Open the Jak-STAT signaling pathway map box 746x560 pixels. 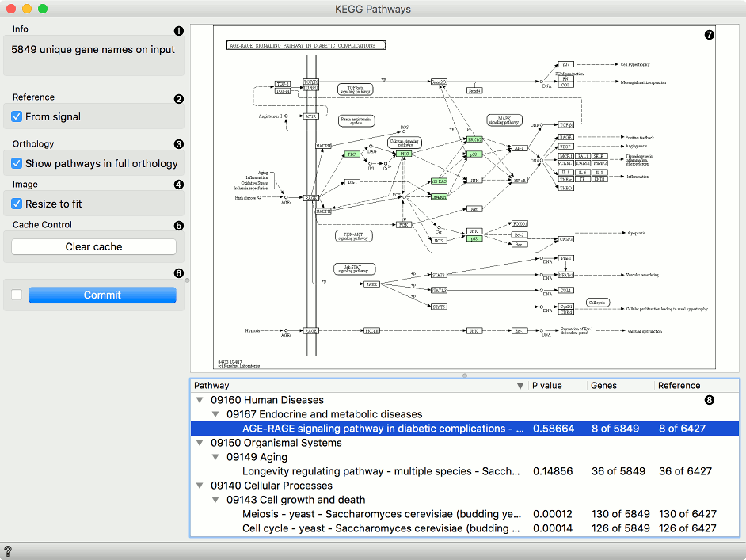(354, 269)
